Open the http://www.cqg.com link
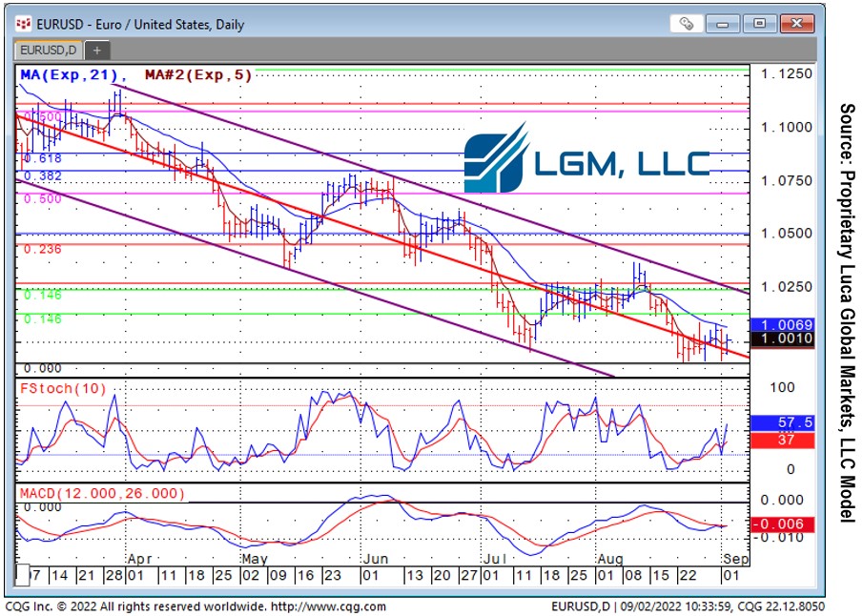This screenshot has height=616, width=863. point(329,606)
